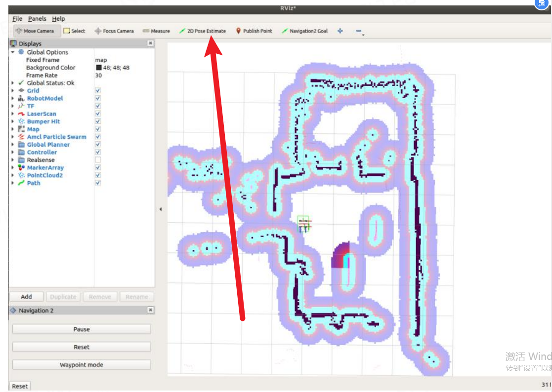
Task: Select the Publish Point tool
Action: click(254, 31)
